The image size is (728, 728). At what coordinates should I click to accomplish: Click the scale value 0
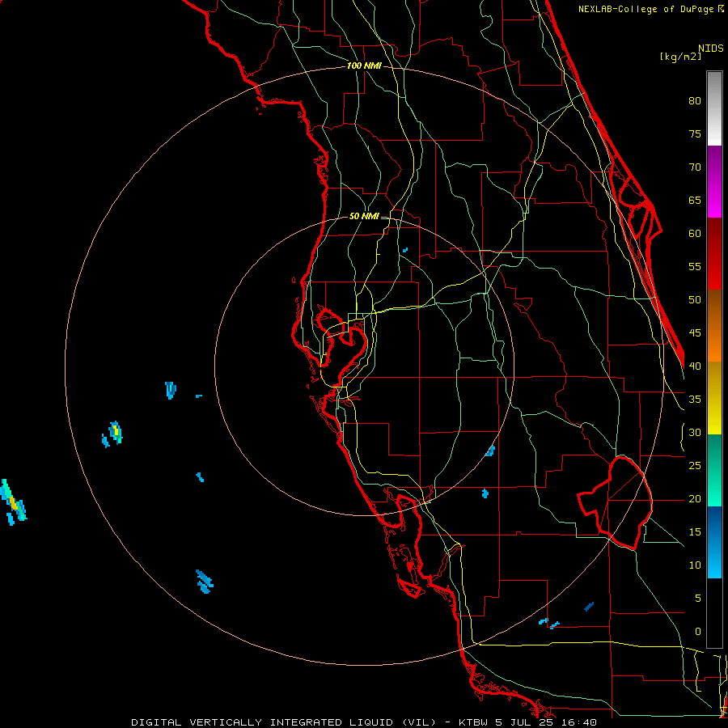(698, 632)
